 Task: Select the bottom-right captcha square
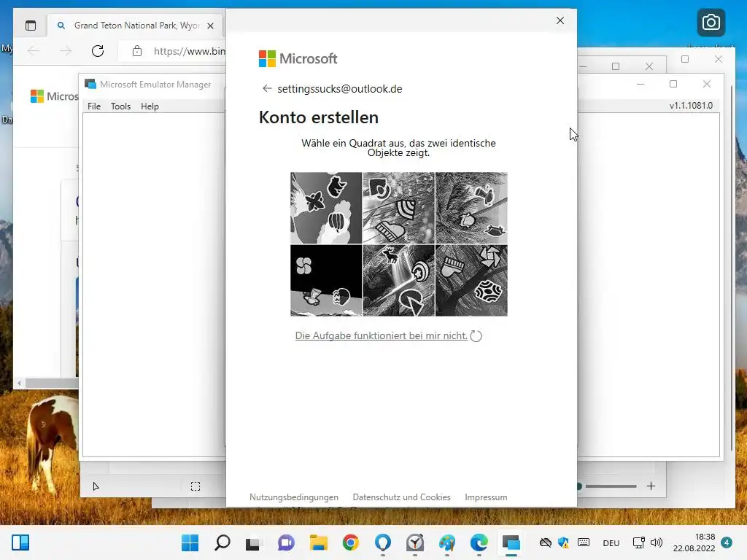tap(471, 281)
